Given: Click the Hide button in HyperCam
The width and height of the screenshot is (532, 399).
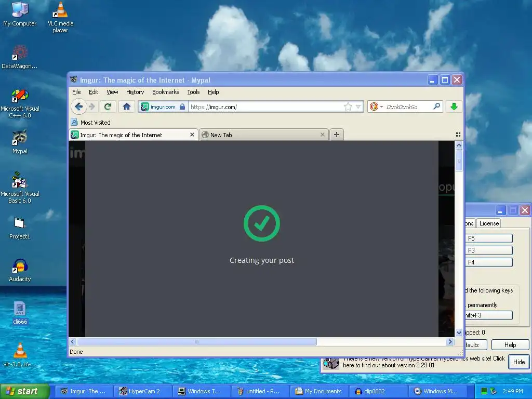Looking at the screenshot, I should 518,362.
